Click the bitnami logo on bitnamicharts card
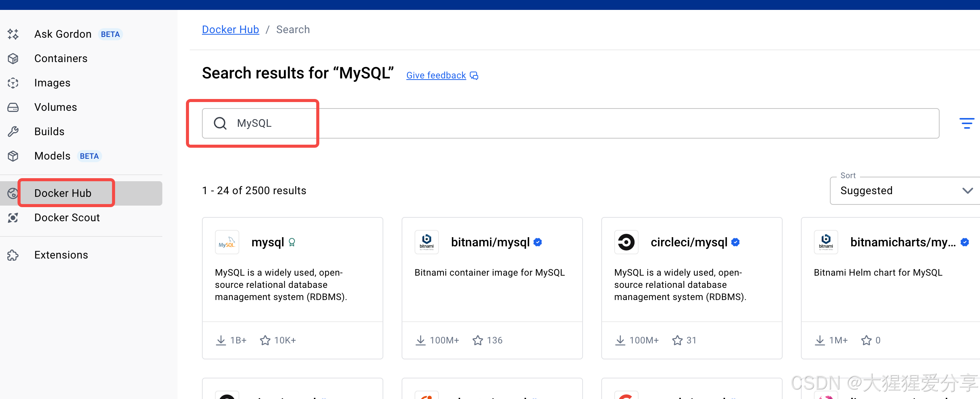980x399 pixels. (826, 242)
